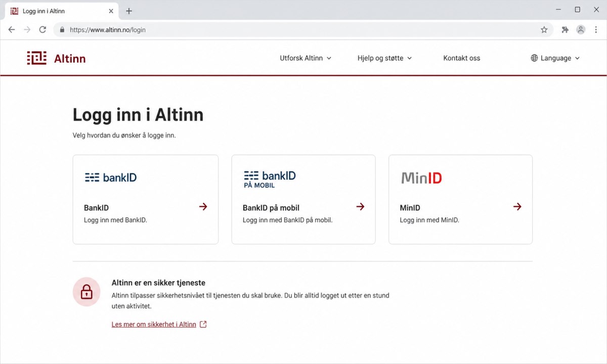This screenshot has width=607, height=364.
Task: Click the Altinn favicon on the tab
Action: pos(14,11)
